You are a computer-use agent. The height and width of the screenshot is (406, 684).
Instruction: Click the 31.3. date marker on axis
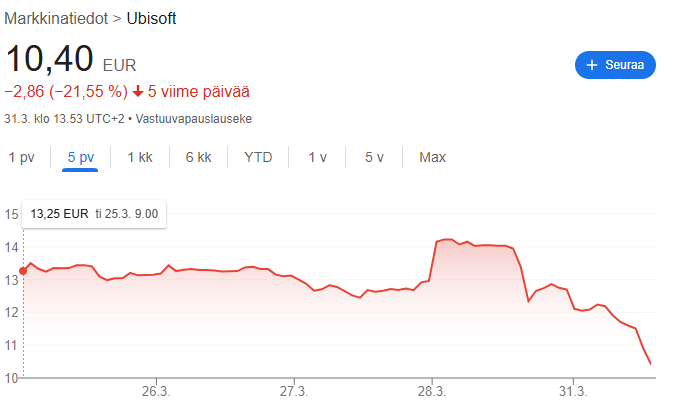point(573,391)
